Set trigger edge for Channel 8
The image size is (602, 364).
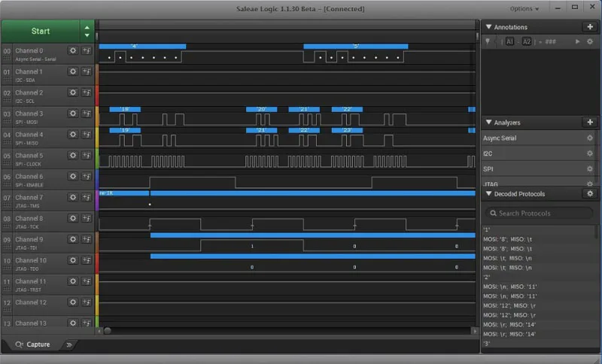point(87,218)
